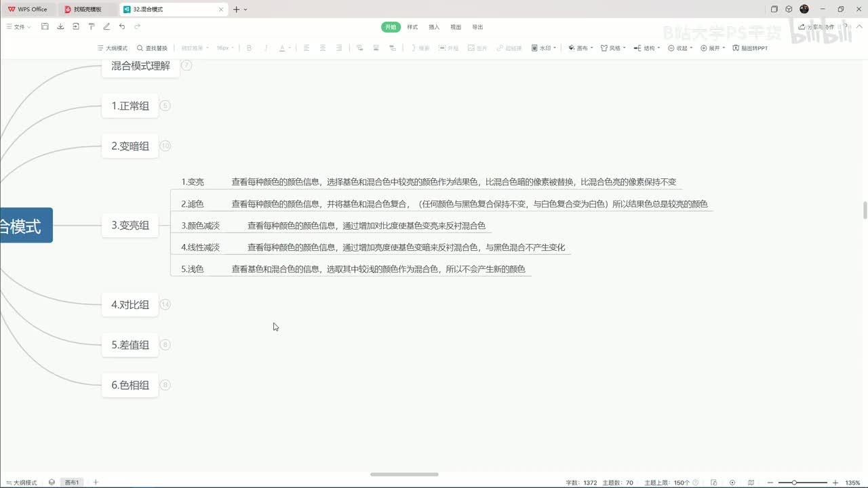Viewport: 868px width, 488px height.
Task: Click the format painter brush icon
Action: pyautogui.click(x=92, y=26)
